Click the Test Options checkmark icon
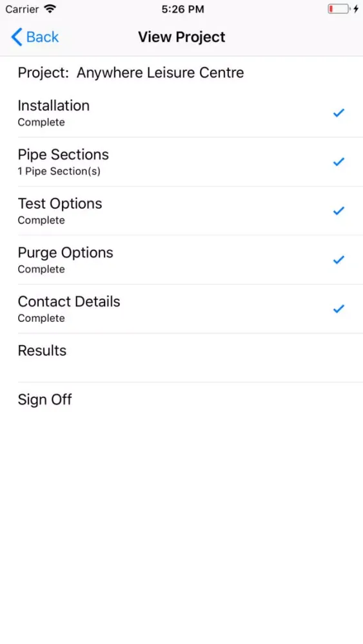 (338, 211)
